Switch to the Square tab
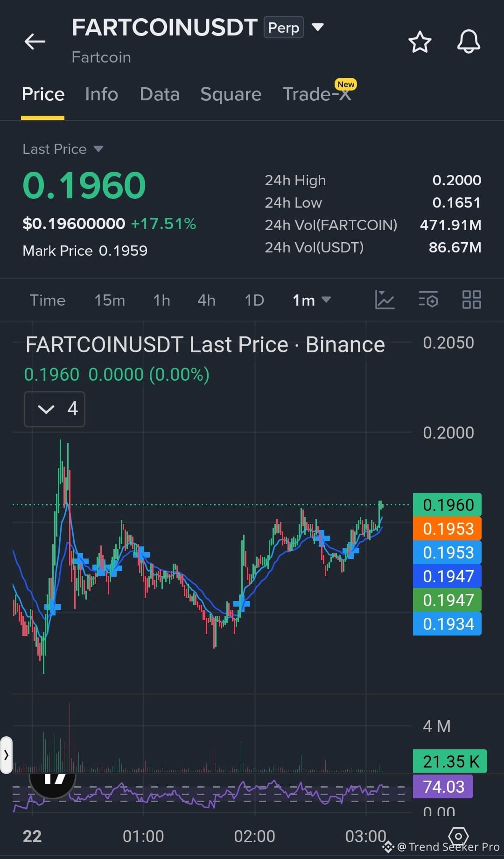The image size is (504, 859). click(x=231, y=94)
